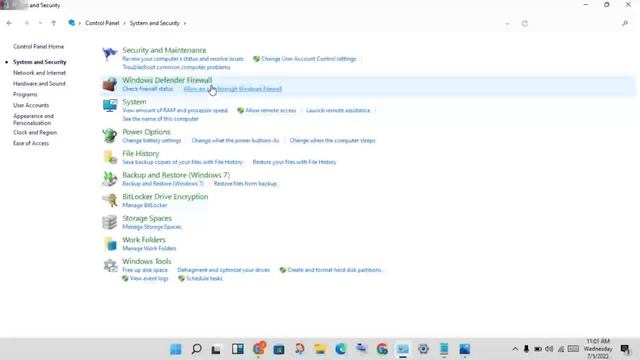The height and width of the screenshot is (360, 640).
Task: Click Change when the computer sleeps
Action: tap(332, 140)
